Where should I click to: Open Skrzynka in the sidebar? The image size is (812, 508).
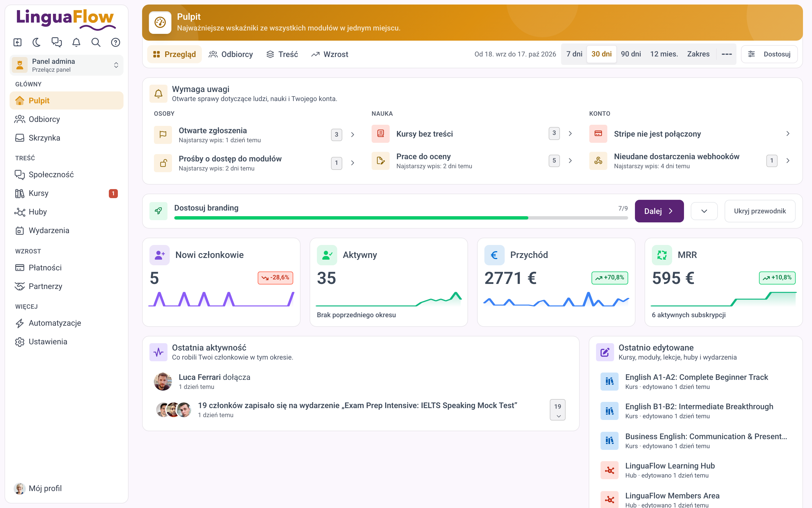tap(67, 138)
